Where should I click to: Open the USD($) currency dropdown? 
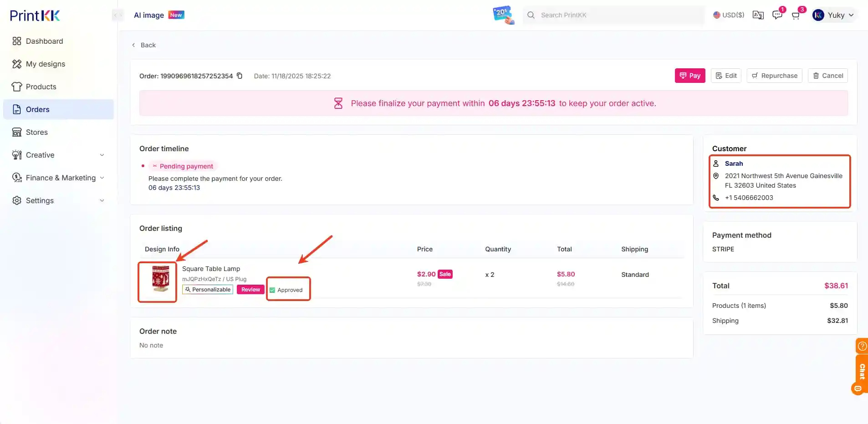729,15
